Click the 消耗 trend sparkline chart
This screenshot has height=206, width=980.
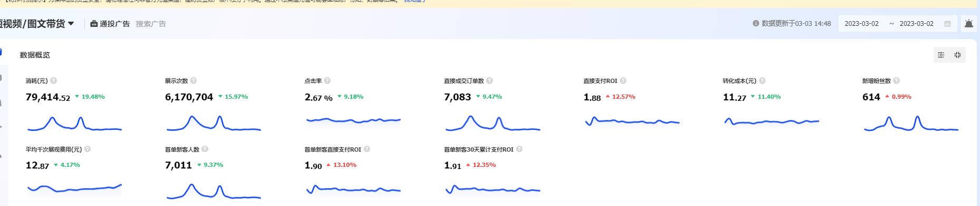[74, 124]
